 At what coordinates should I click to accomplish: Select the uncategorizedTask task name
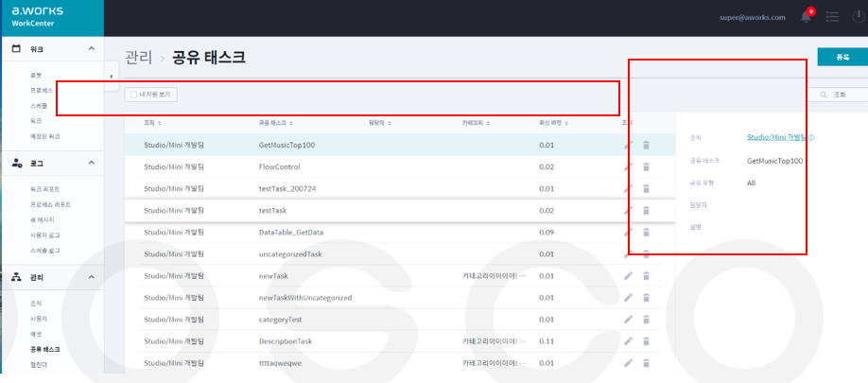click(290, 254)
